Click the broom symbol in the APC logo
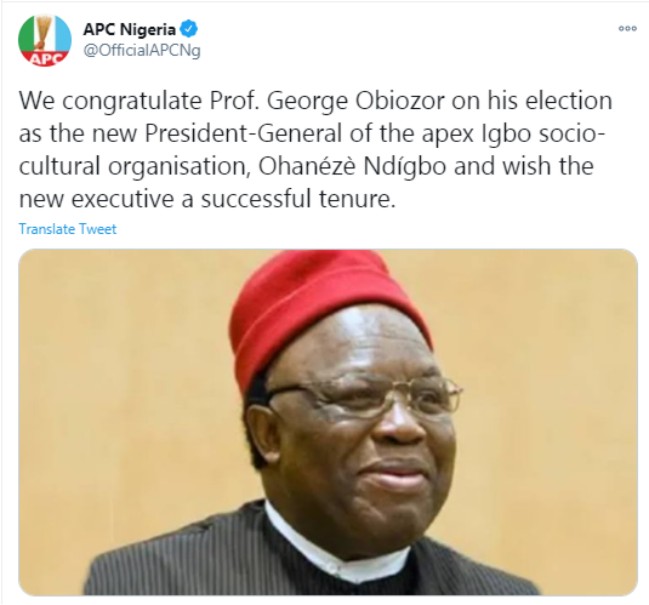The width and height of the screenshot is (649, 605). pyautogui.click(x=43, y=32)
